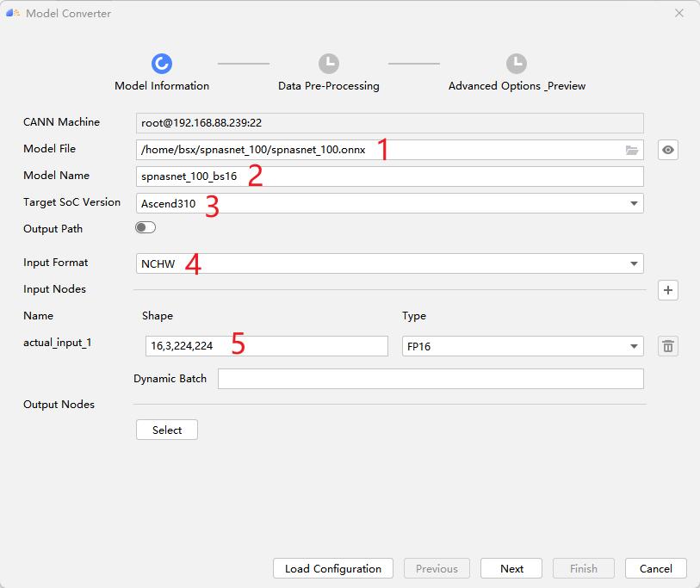The width and height of the screenshot is (700, 588).
Task: Open the Model File folder browser icon
Action: pyautogui.click(x=632, y=150)
